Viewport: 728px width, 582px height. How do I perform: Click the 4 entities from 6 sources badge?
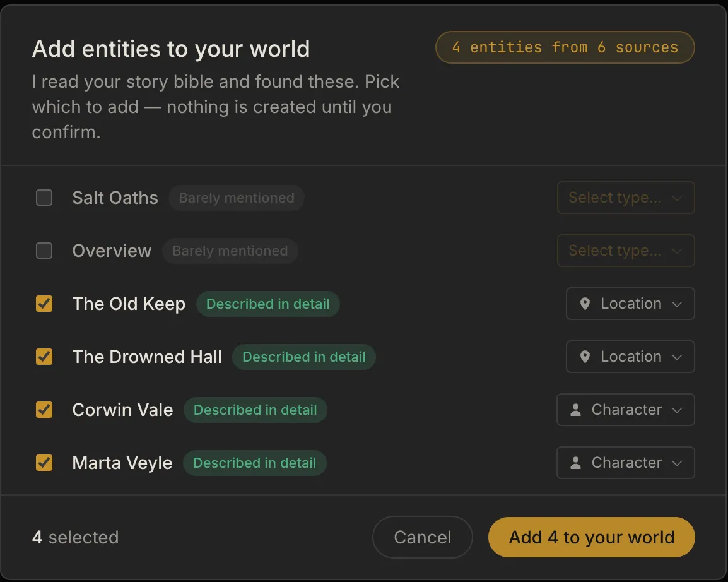565,47
